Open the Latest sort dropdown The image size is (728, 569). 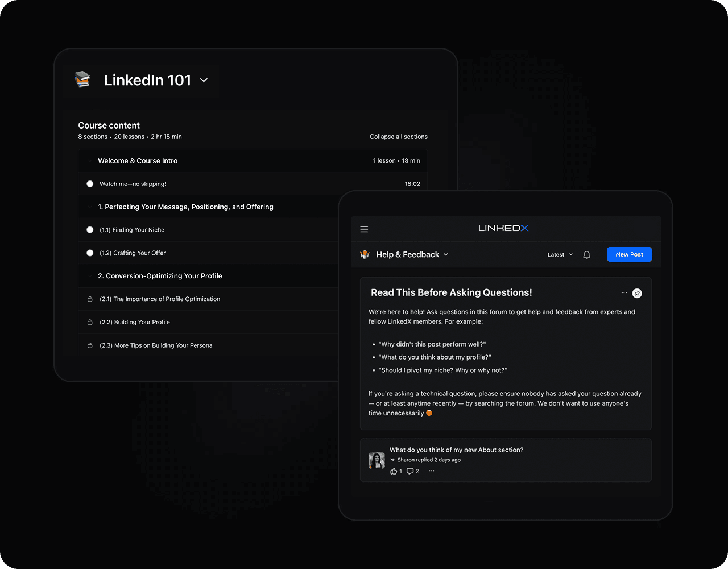(x=560, y=255)
